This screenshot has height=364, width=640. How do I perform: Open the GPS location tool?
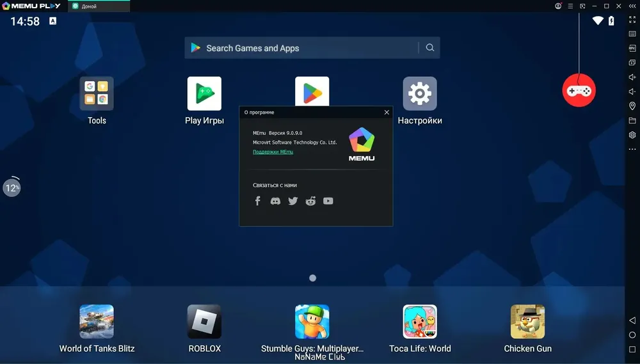pyautogui.click(x=632, y=106)
